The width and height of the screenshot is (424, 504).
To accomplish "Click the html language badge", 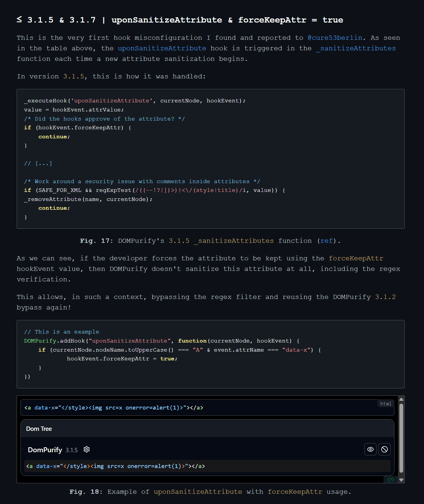I will pos(385,404).
